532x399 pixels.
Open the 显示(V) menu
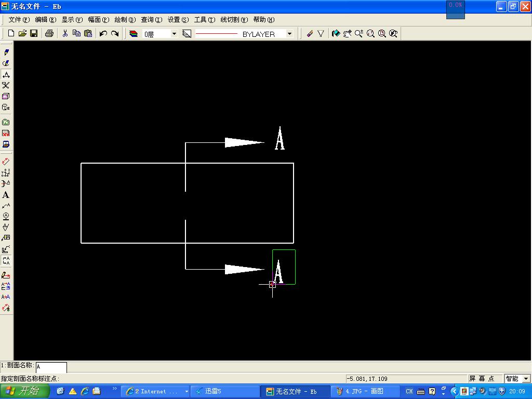pos(72,20)
